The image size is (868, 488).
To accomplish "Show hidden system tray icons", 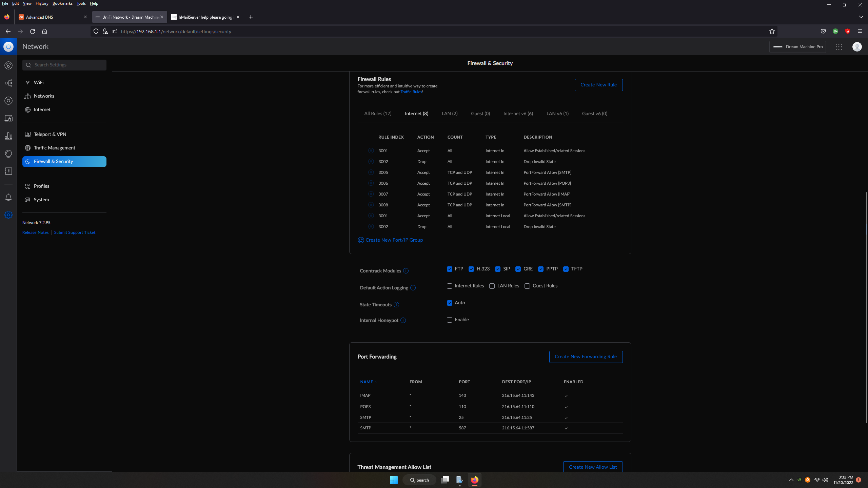I will 791,480.
